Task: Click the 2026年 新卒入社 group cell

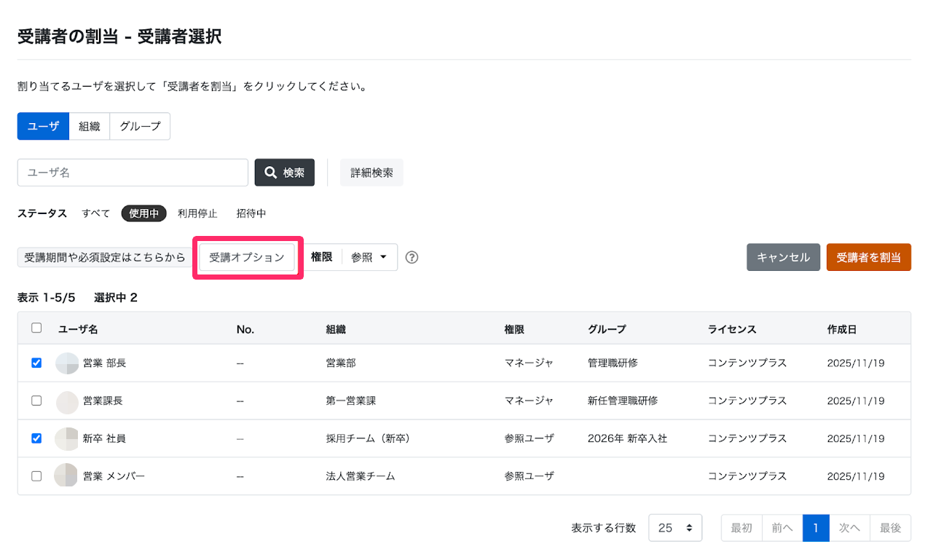Action: point(628,438)
